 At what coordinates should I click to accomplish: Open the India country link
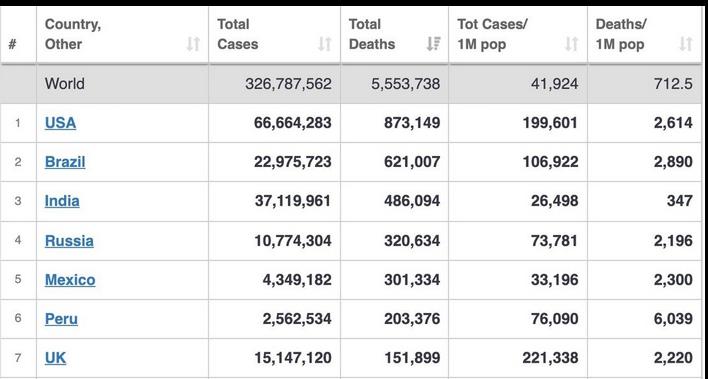(62, 201)
